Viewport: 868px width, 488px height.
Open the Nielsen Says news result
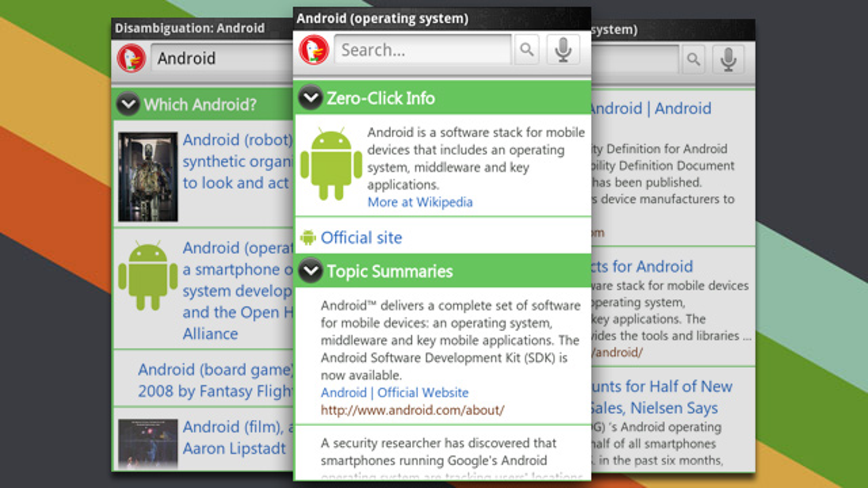(662, 397)
